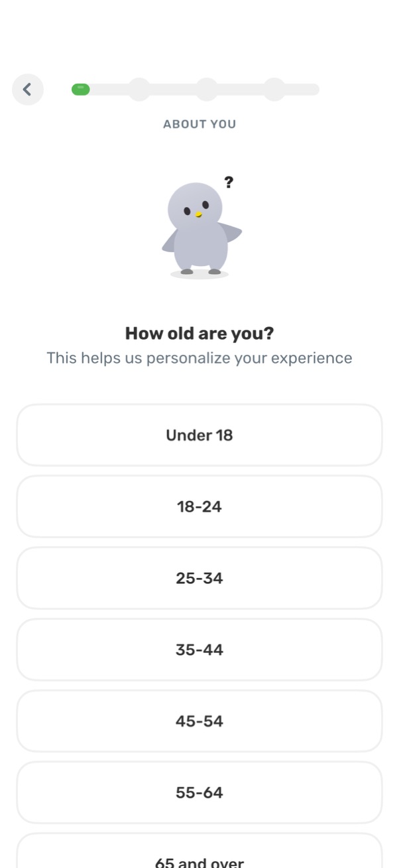Select the "Under 18" age option
Image resolution: width=399 pixels, height=868 pixels.
pos(199,435)
